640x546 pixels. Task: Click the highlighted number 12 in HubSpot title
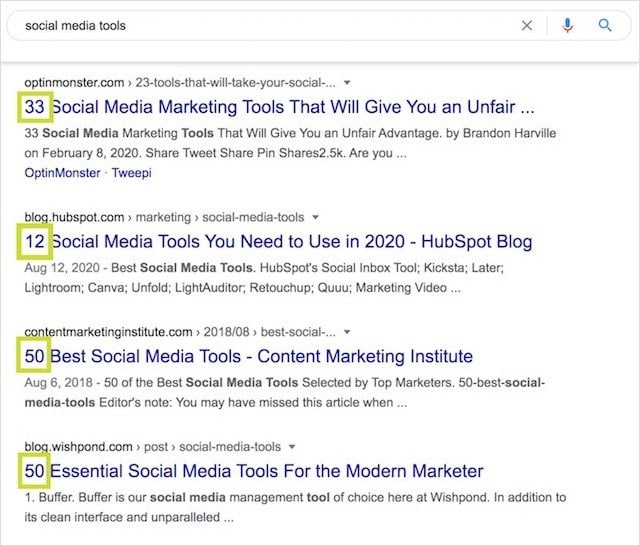click(34, 242)
